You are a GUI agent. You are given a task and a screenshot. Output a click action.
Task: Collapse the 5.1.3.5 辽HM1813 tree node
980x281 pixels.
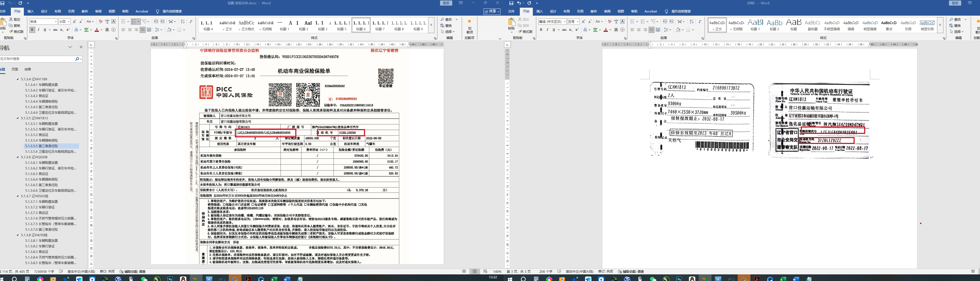tap(17, 118)
